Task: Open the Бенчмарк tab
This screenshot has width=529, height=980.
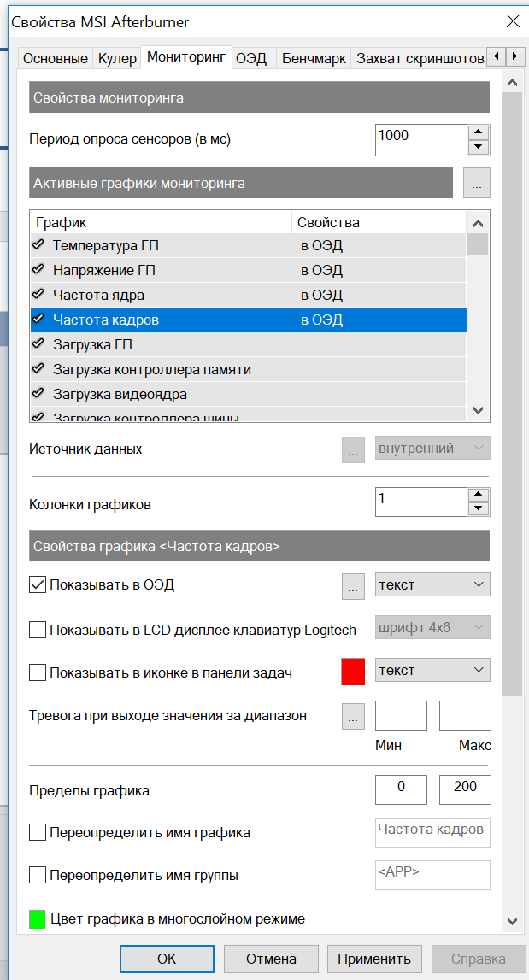Action: pyautogui.click(x=314, y=58)
